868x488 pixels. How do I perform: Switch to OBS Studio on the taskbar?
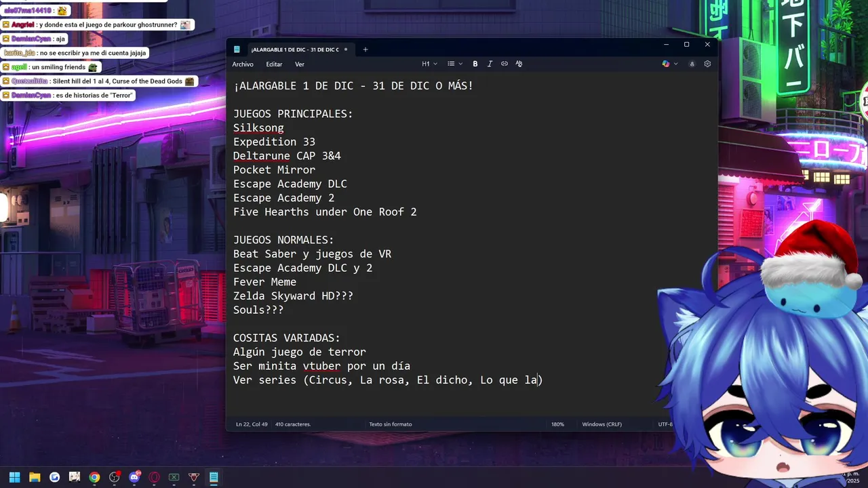(115, 477)
